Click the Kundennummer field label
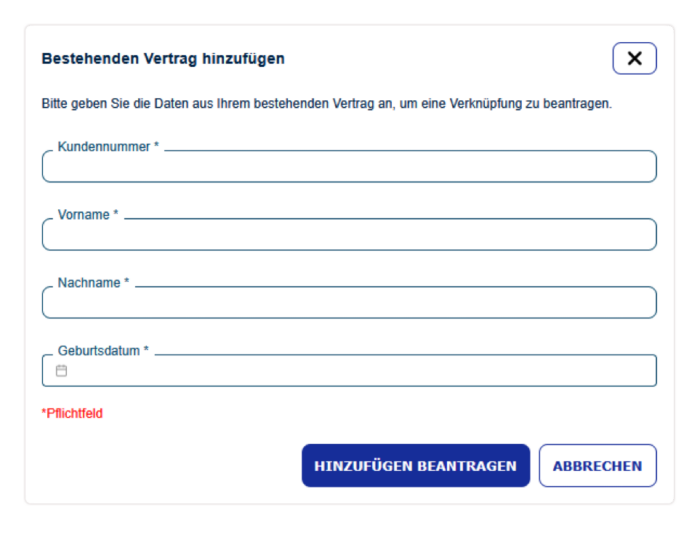This screenshot has width=700, height=534. 104,147
